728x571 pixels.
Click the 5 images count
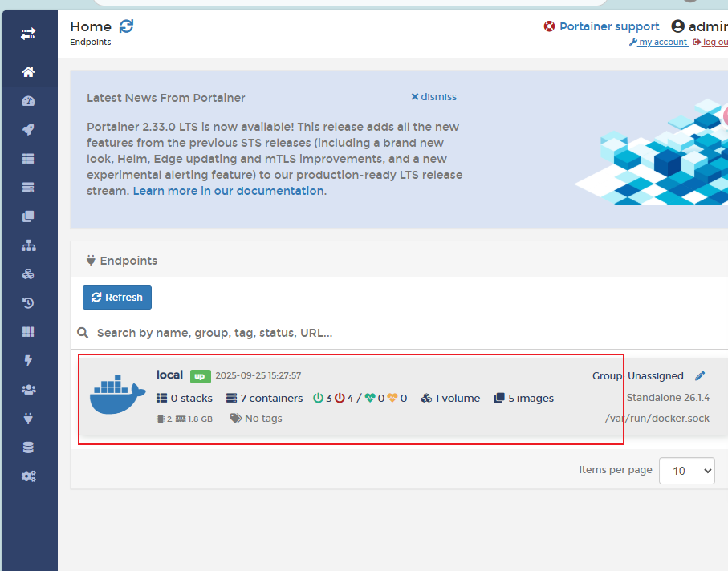coord(524,398)
